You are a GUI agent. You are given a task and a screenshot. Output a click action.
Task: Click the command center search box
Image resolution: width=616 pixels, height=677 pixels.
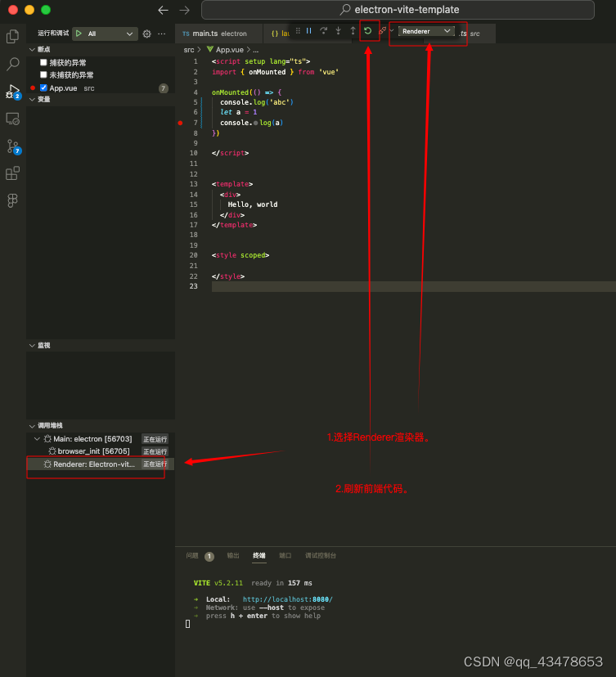click(x=398, y=10)
